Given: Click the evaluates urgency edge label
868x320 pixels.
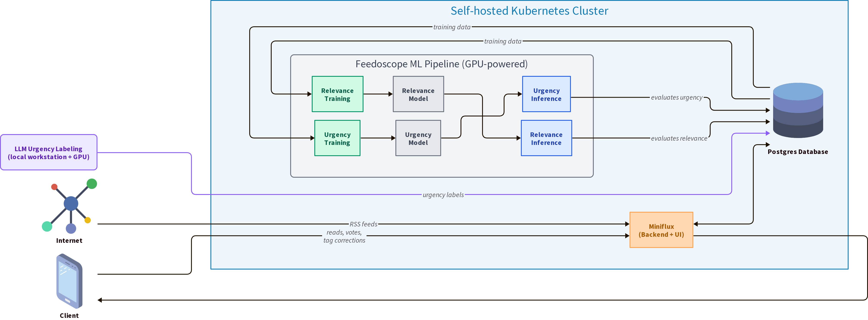Looking at the screenshot, I should [x=677, y=97].
